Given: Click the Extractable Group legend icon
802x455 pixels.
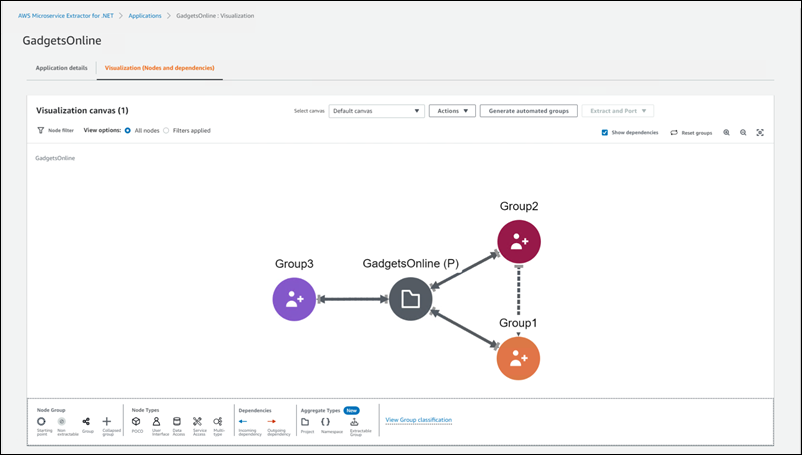Looking at the screenshot, I should (x=354, y=422).
